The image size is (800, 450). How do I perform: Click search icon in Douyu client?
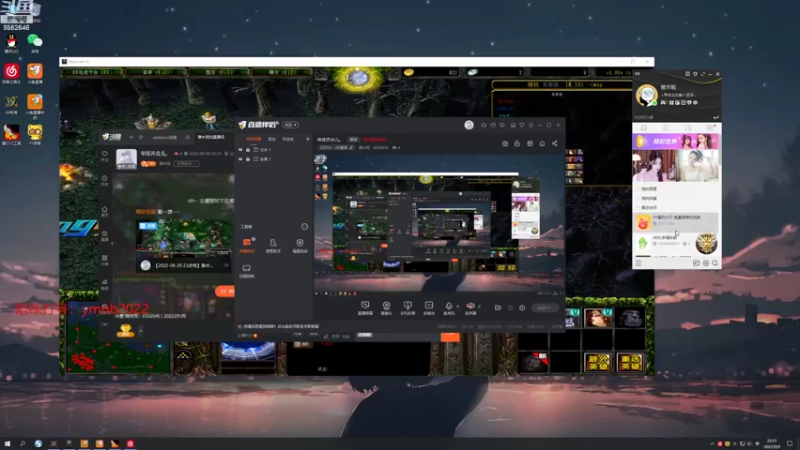(x=187, y=137)
